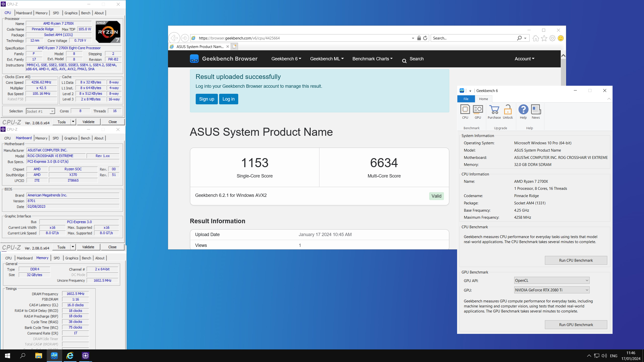Image resolution: width=644 pixels, height=362 pixels.
Task: Open a new browser tab
Action: pyautogui.click(x=234, y=47)
